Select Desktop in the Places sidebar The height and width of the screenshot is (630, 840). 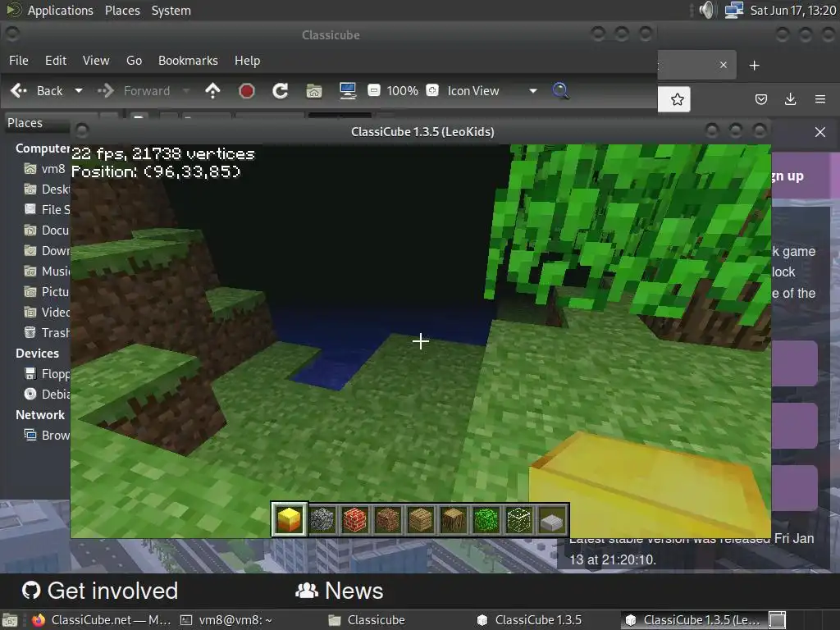coord(46,189)
